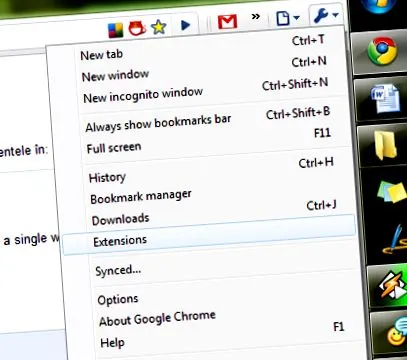Launch Google Chrome from the sidebar dock
Viewport: 407px width, 360px height.
(382, 52)
